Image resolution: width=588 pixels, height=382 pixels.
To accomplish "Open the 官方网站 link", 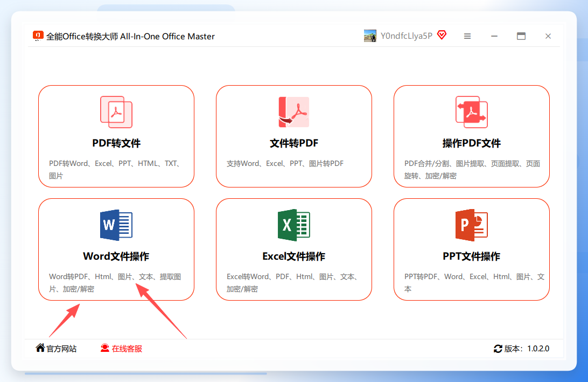I will click(x=61, y=349).
